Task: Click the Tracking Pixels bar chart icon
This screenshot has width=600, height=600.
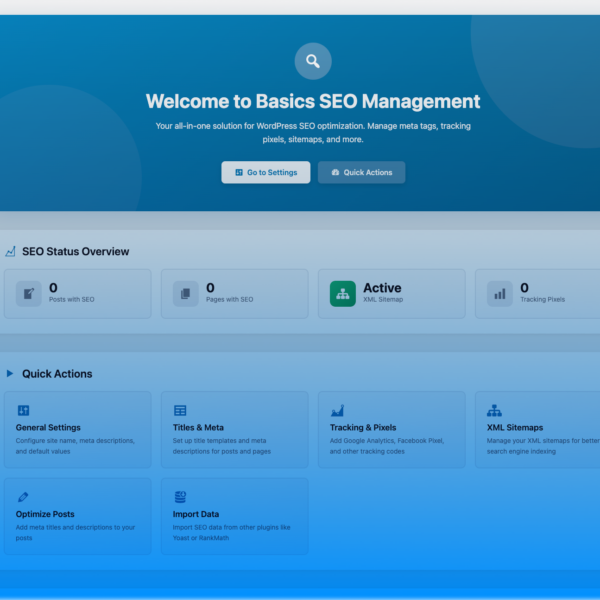Action: click(x=500, y=293)
